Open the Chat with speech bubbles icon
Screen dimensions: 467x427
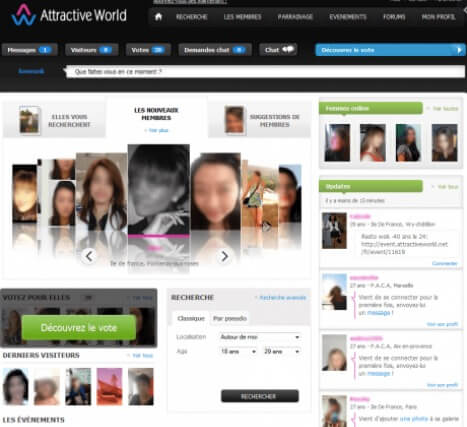pyautogui.click(x=279, y=50)
